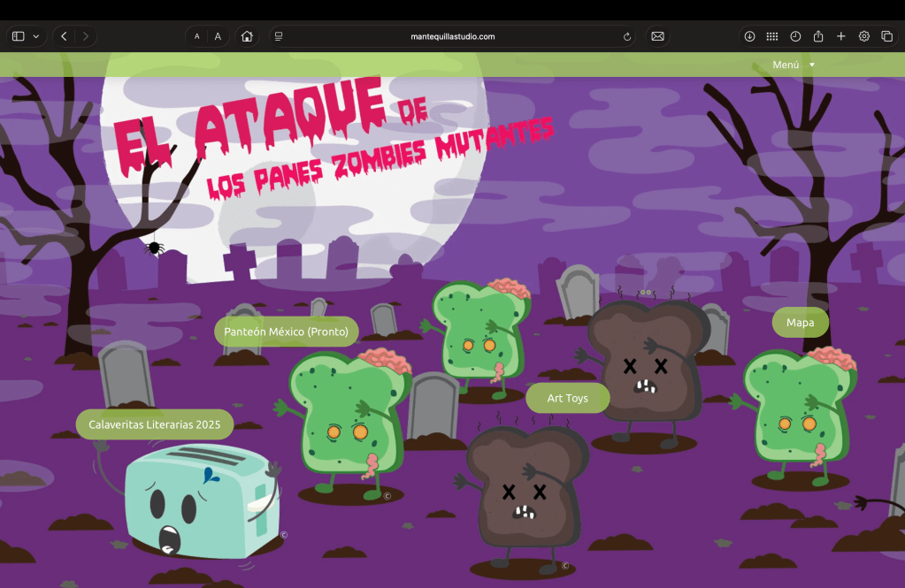Reload the current page
The height and width of the screenshot is (588, 905).
(627, 36)
